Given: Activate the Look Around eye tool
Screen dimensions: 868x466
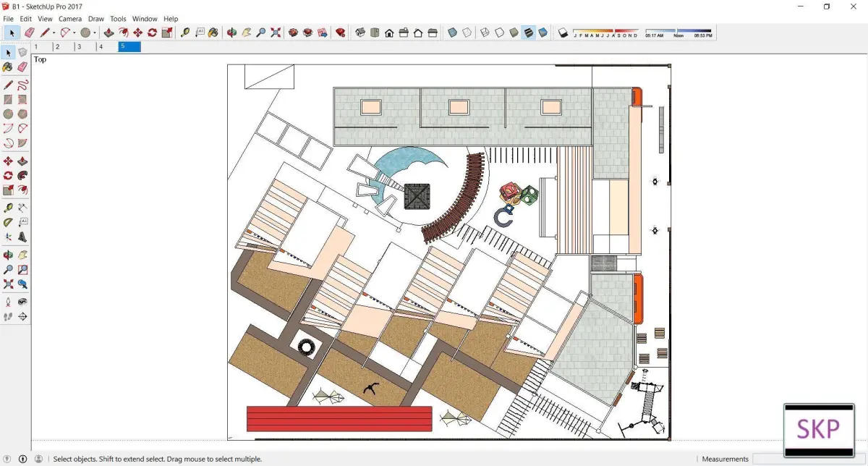Looking at the screenshot, I should [22, 302].
